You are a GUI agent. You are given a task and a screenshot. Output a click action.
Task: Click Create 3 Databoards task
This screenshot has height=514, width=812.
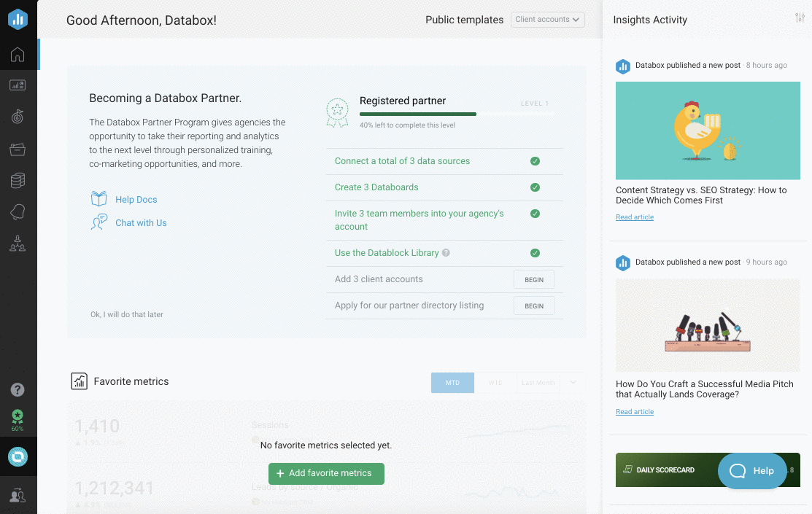[x=376, y=187]
